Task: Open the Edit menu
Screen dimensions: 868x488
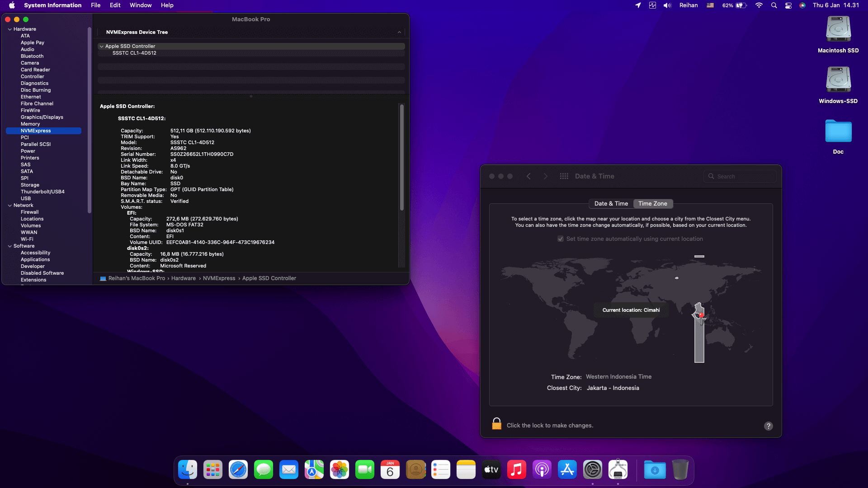Action: coord(115,5)
